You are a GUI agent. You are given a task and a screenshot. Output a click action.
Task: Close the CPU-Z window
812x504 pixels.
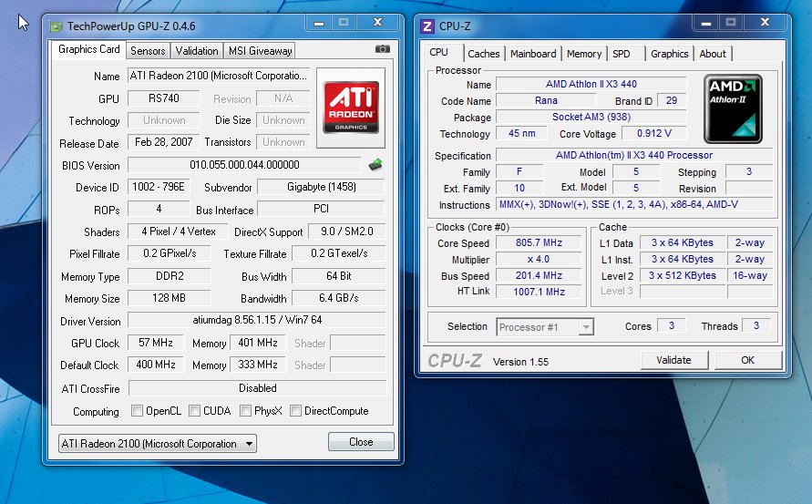(x=765, y=23)
